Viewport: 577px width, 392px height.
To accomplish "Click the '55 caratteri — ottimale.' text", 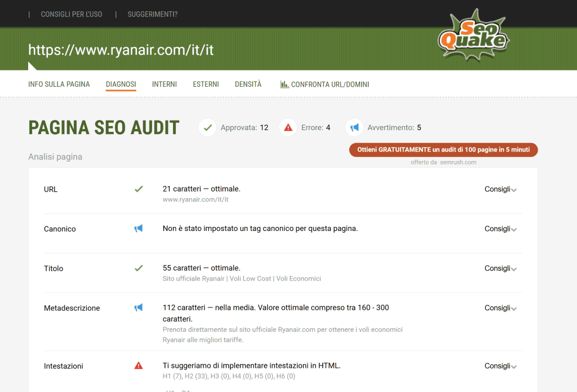I will 201,268.
